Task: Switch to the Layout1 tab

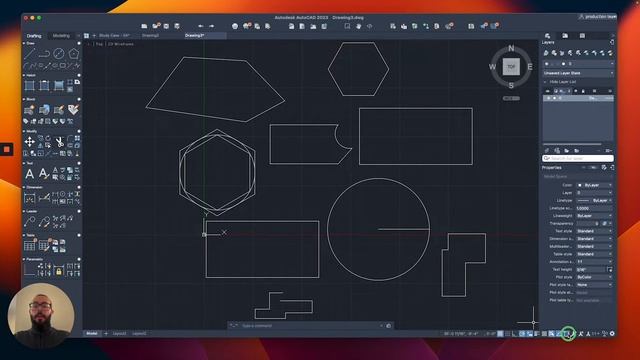Action: [x=119, y=333]
